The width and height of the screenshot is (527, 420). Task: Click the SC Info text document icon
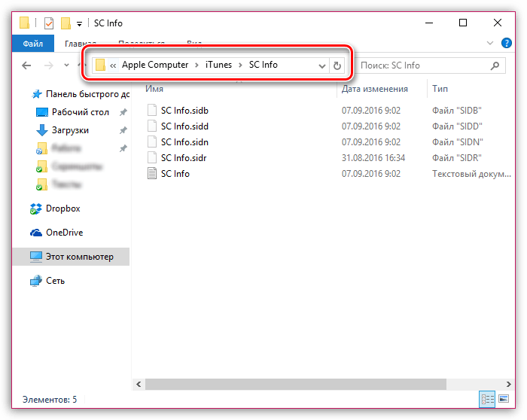(152, 173)
